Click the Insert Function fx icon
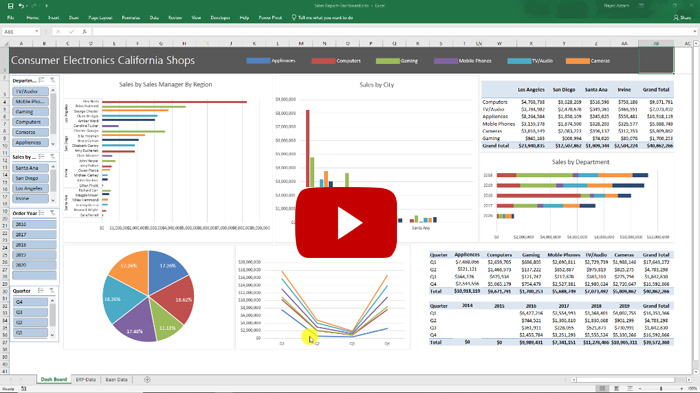This screenshot has width=700, height=393. coord(84,32)
